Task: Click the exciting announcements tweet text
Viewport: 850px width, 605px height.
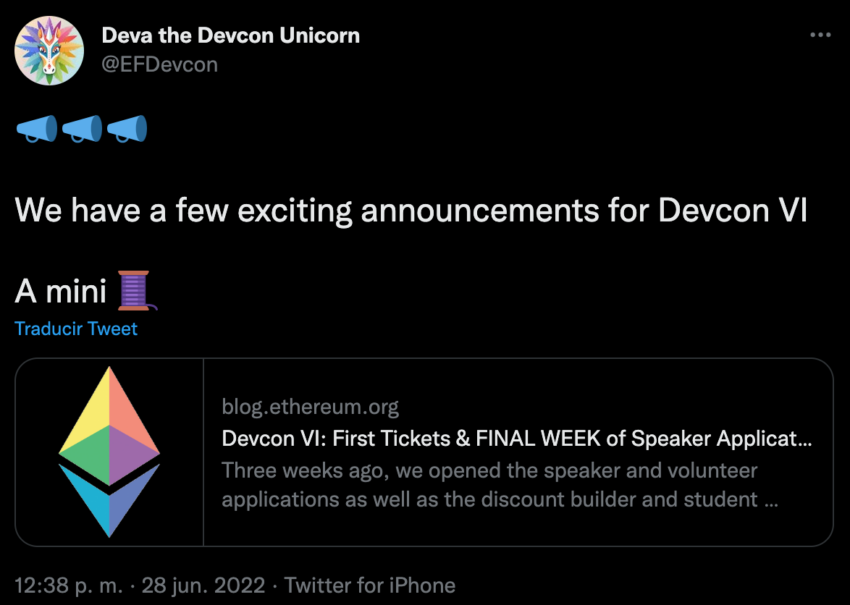Action: tap(411, 210)
